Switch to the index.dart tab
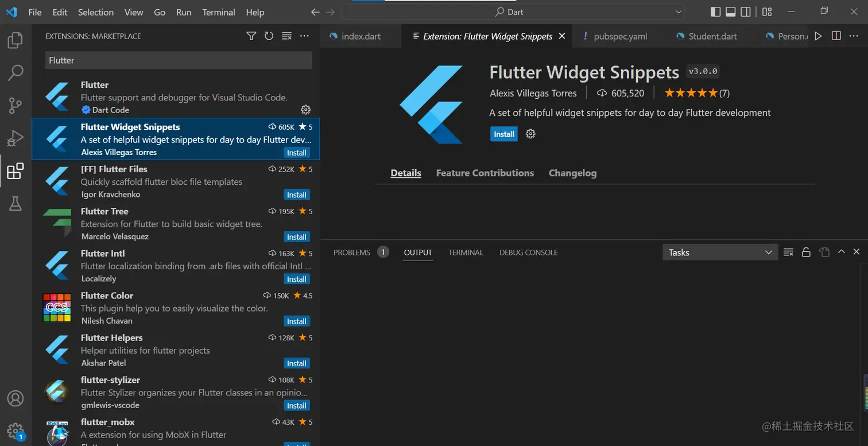The image size is (868, 446). tap(361, 36)
